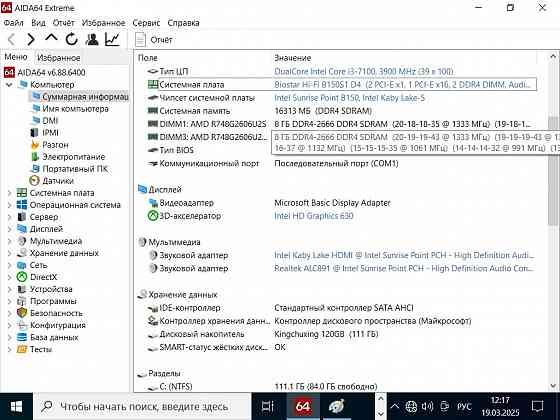Open the Realtek ALC891 audio link

(404, 268)
